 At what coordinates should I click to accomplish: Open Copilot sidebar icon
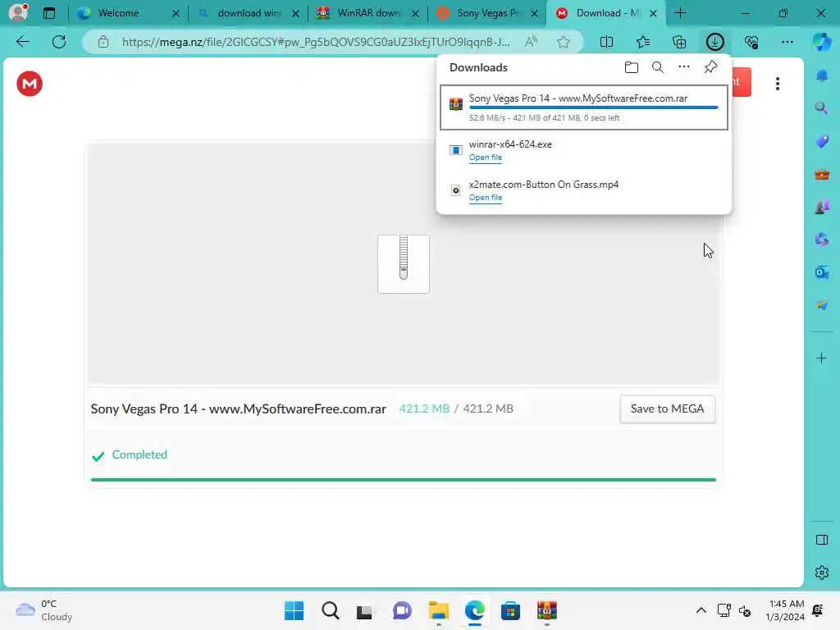(x=822, y=42)
